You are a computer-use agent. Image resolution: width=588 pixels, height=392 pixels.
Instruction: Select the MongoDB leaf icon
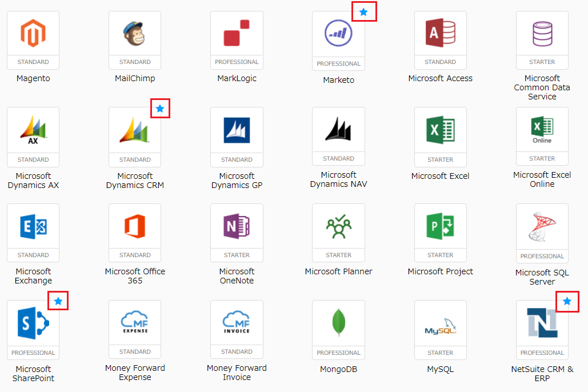pyautogui.click(x=338, y=322)
